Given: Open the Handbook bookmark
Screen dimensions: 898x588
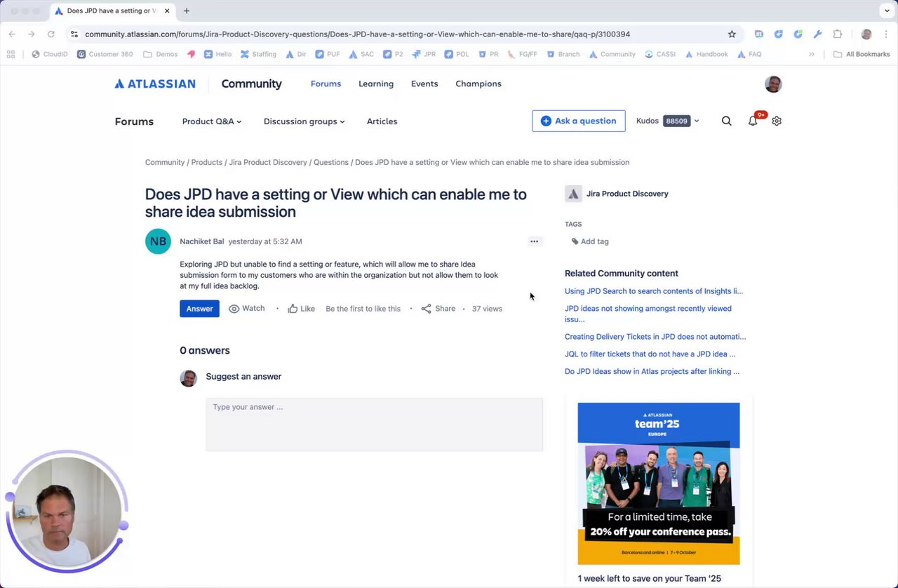Looking at the screenshot, I should [706, 54].
